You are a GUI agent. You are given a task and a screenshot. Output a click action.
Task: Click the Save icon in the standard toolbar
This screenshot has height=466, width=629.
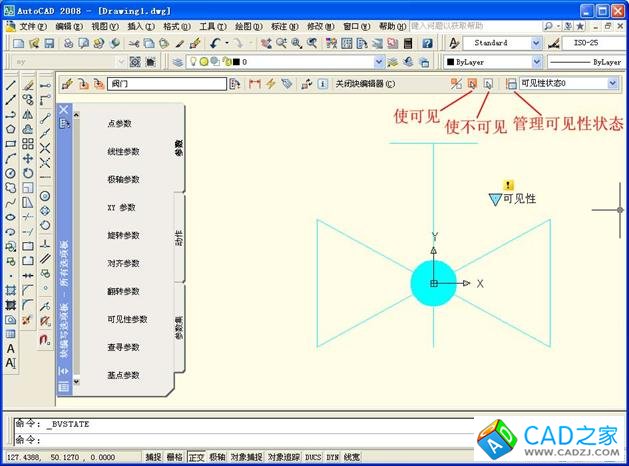(x=48, y=44)
